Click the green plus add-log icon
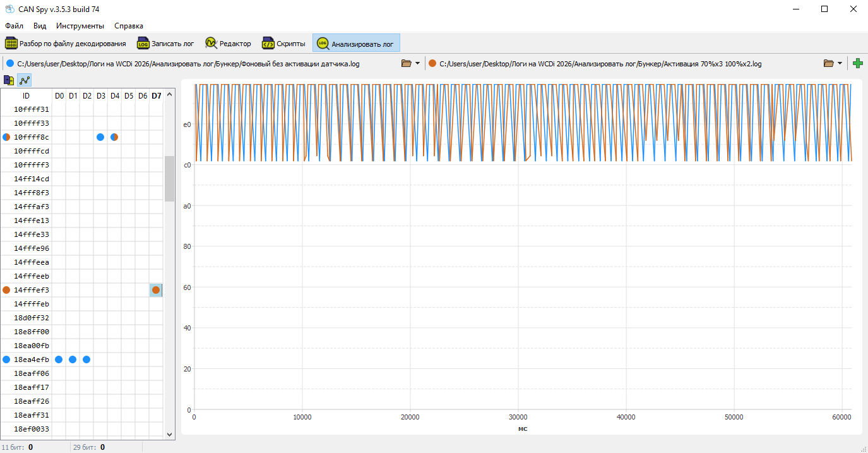This screenshot has height=453, width=868. point(858,63)
